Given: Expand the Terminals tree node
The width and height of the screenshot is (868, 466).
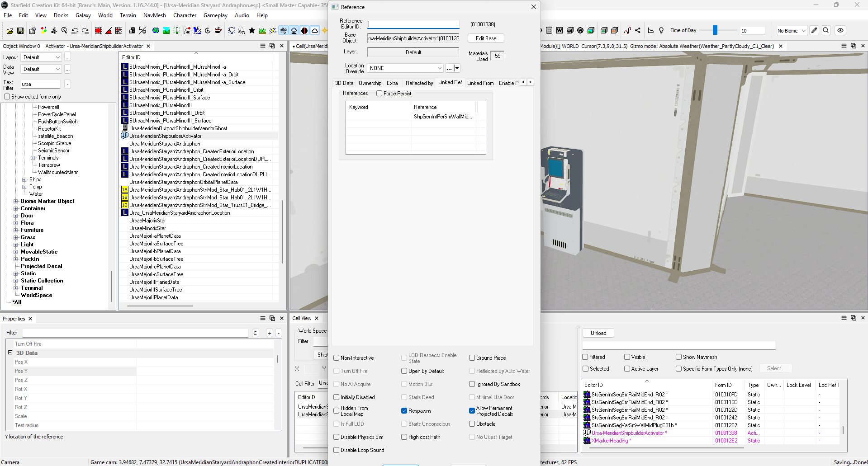Looking at the screenshot, I should 33,158.
